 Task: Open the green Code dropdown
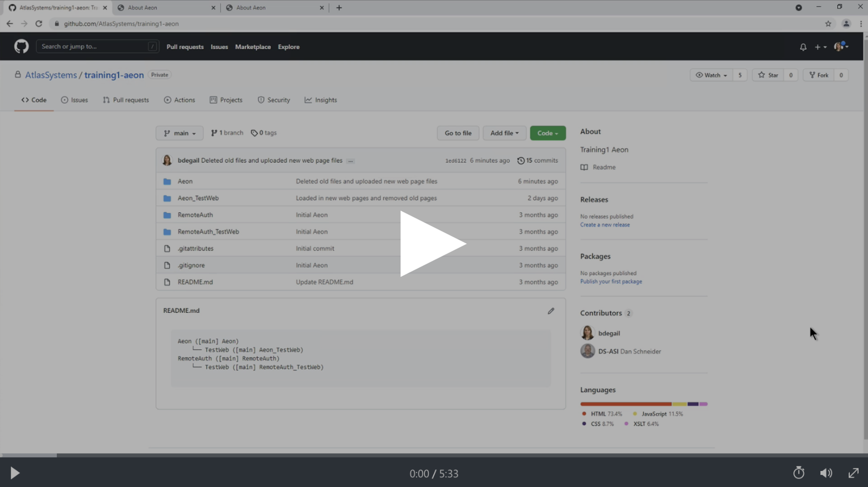pyautogui.click(x=548, y=133)
